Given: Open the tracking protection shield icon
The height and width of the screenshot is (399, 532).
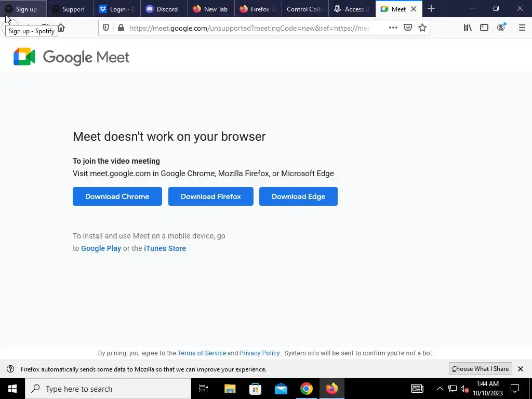Looking at the screenshot, I should (106, 28).
